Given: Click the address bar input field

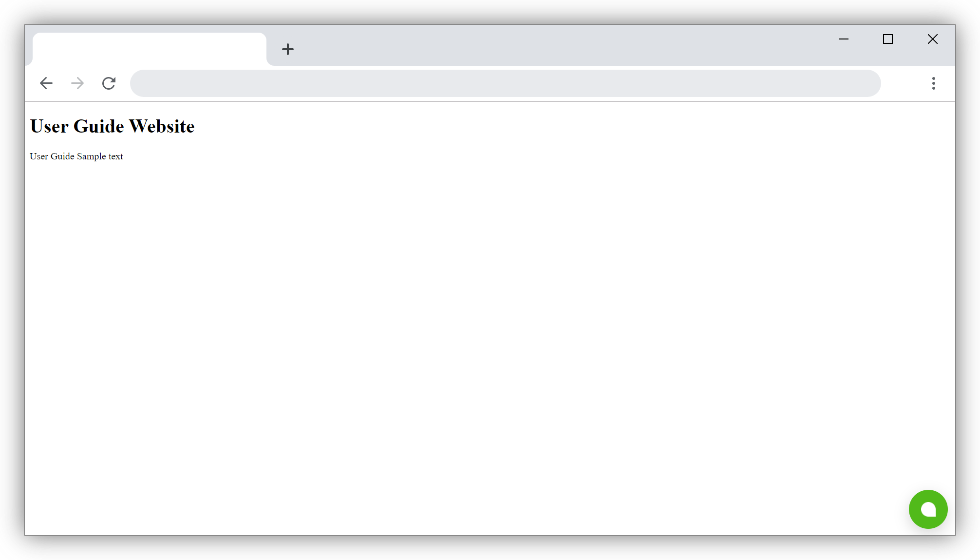Looking at the screenshot, I should [x=506, y=82].
